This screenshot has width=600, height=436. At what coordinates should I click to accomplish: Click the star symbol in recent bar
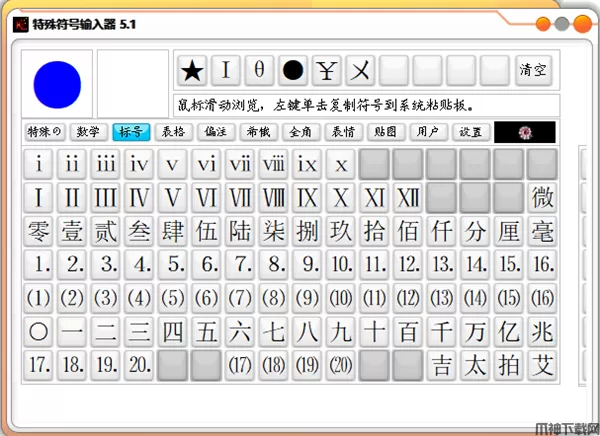click(193, 70)
